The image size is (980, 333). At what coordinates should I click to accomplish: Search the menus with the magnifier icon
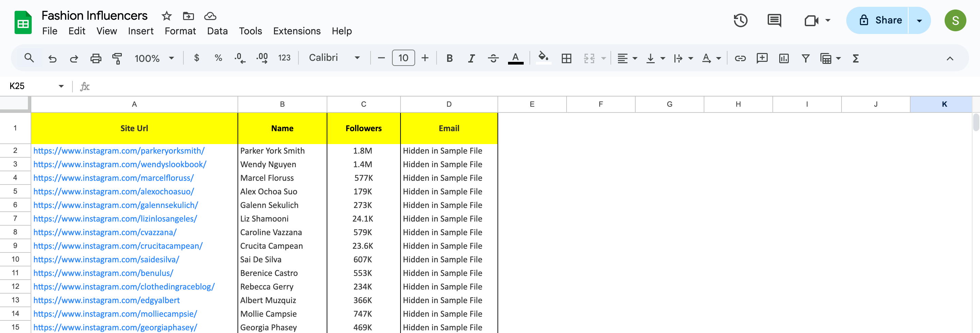tap(29, 58)
